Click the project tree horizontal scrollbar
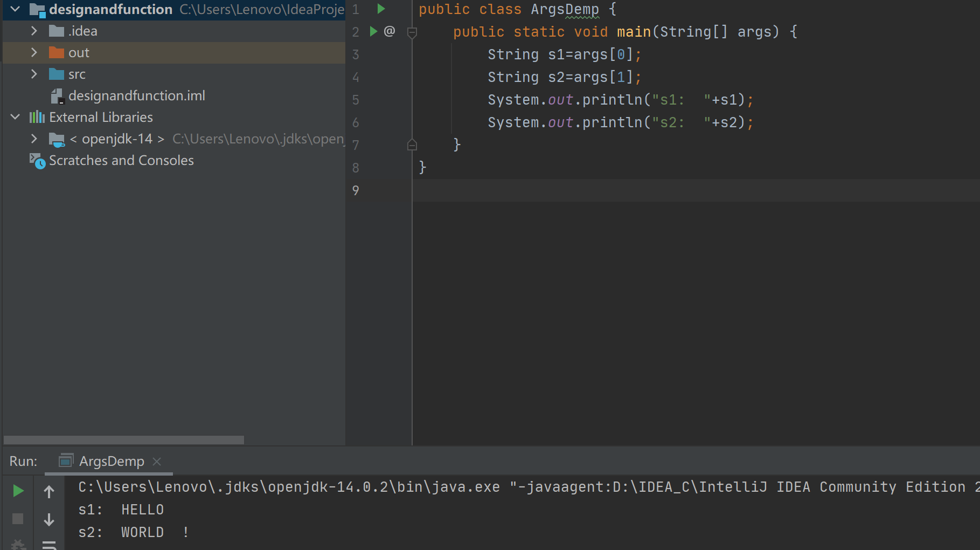980x550 pixels. pos(124,440)
